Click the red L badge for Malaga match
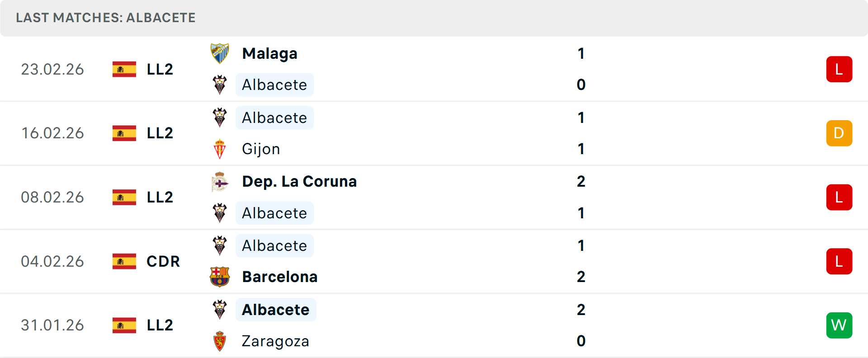 (839, 69)
